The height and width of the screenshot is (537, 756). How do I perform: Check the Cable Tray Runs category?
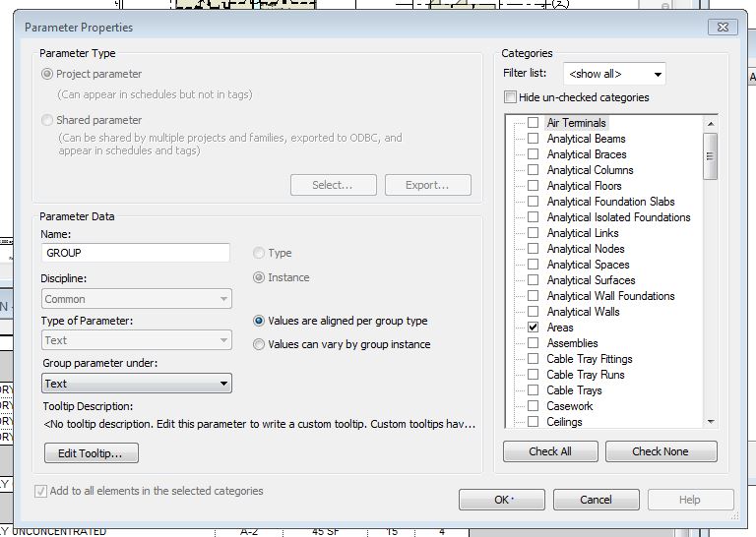[x=533, y=374]
